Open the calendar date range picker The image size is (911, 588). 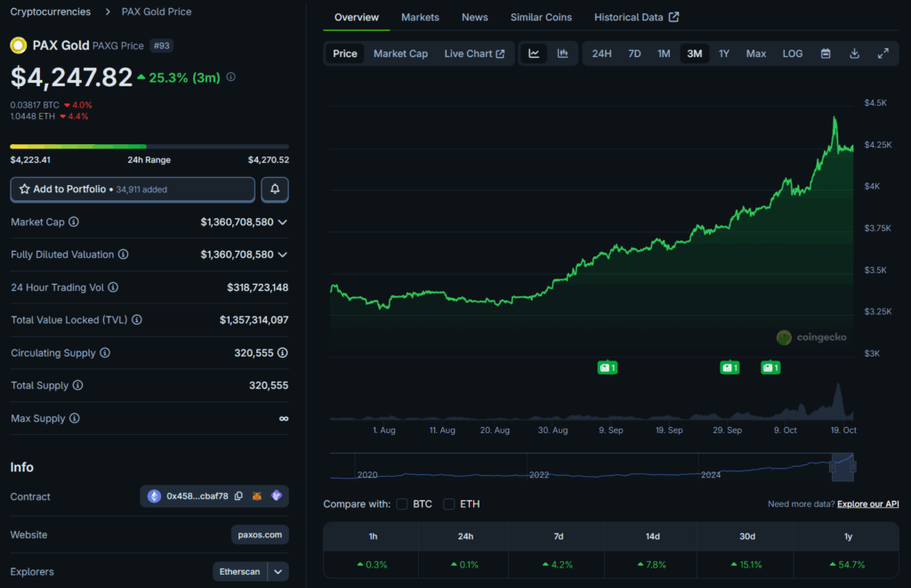coord(826,53)
